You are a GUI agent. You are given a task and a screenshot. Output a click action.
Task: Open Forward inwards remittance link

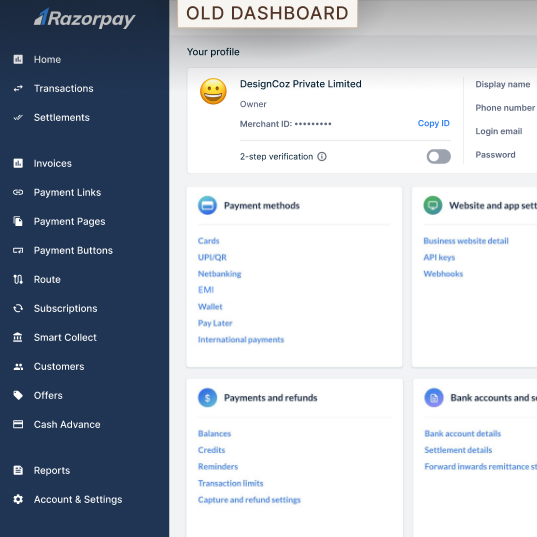click(480, 466)
